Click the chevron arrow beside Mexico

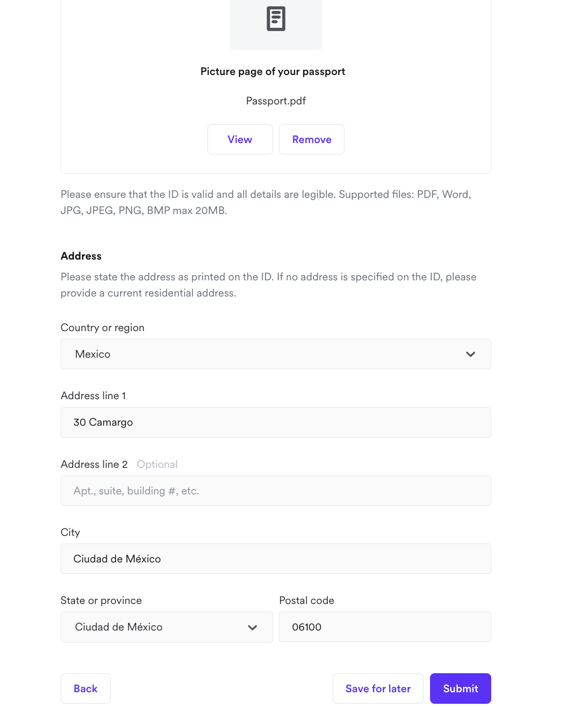point(470,354)
